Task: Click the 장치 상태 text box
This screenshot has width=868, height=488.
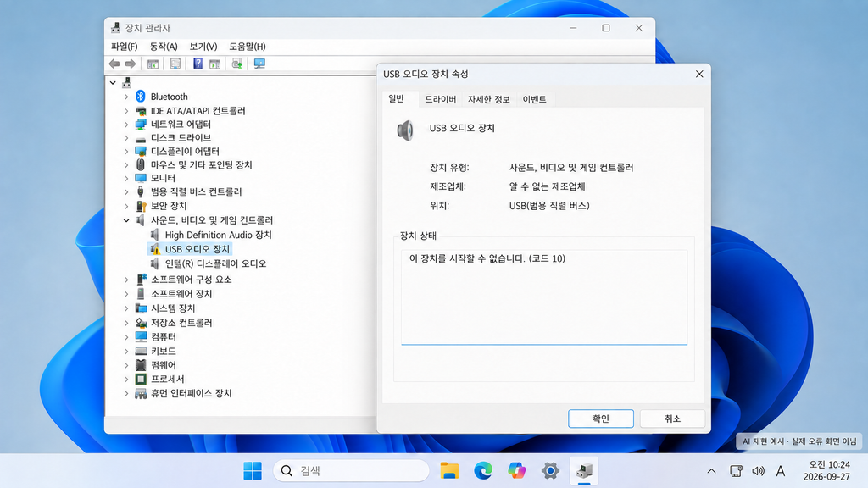Action: point(544,297)
